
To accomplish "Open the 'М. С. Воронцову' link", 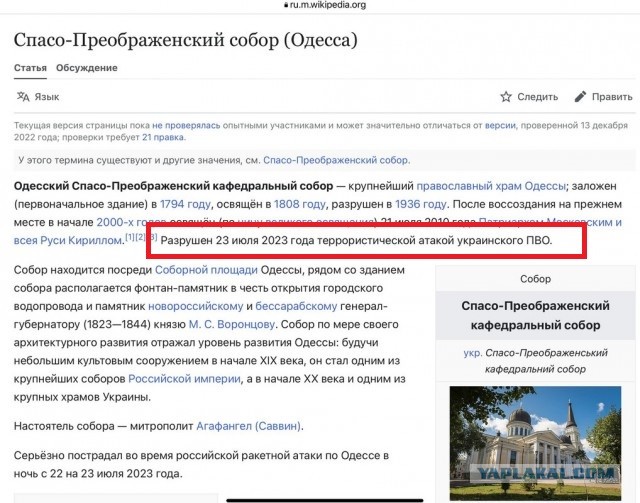I will pyautogui.click(x=232, y=325).
